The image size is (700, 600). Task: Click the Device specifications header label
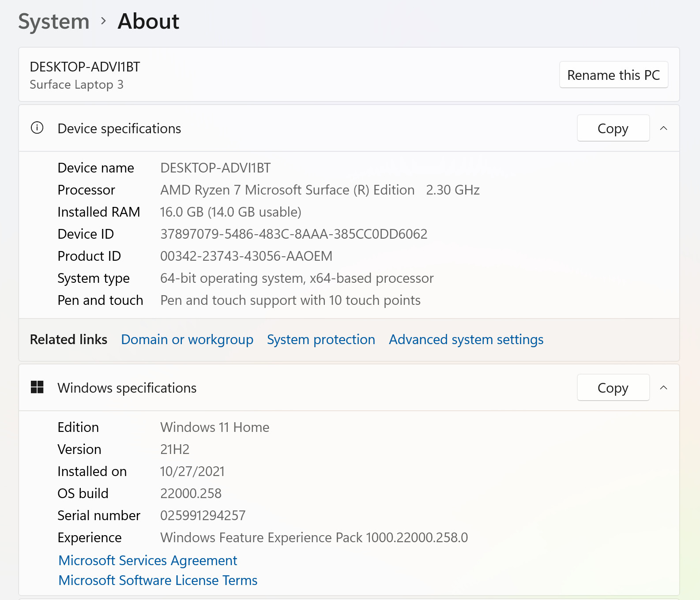(119, 129)
